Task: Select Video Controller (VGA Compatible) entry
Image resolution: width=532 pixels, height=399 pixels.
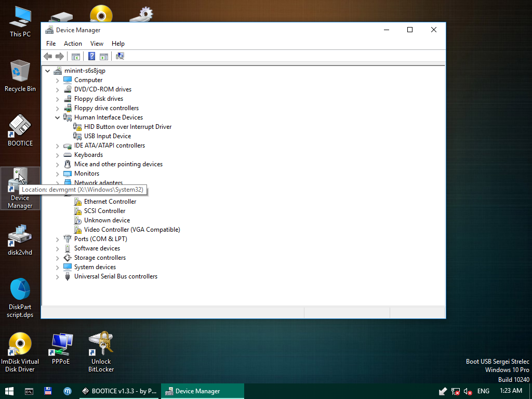Action: pyautogui.click(x=132, y=230)
